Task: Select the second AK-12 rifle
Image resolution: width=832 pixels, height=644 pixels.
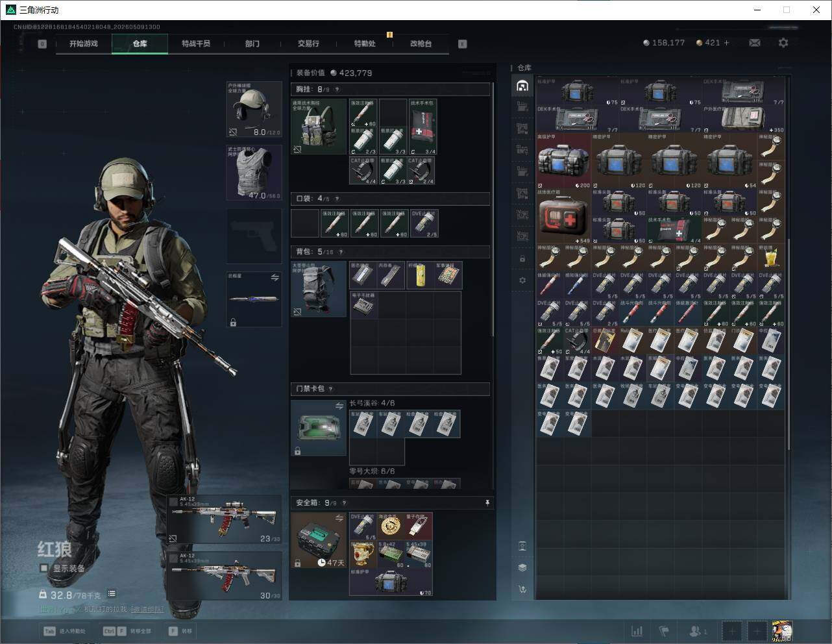Action: coord(225,576)
